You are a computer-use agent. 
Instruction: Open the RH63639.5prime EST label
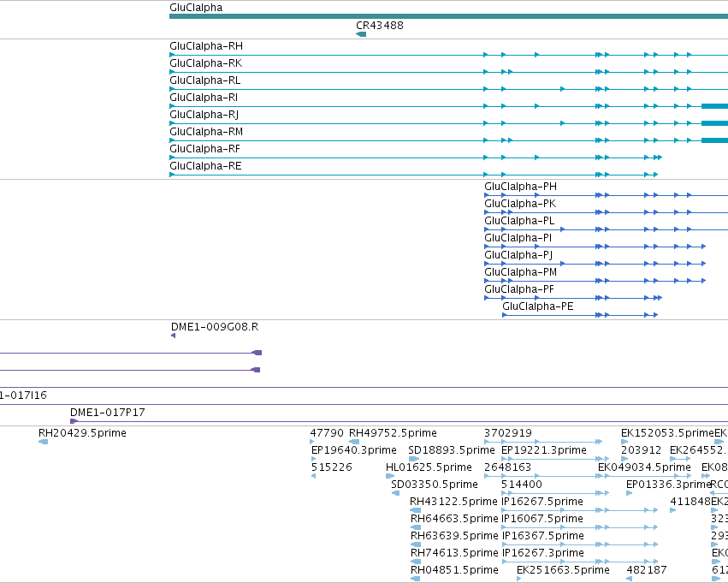[454, 536]
